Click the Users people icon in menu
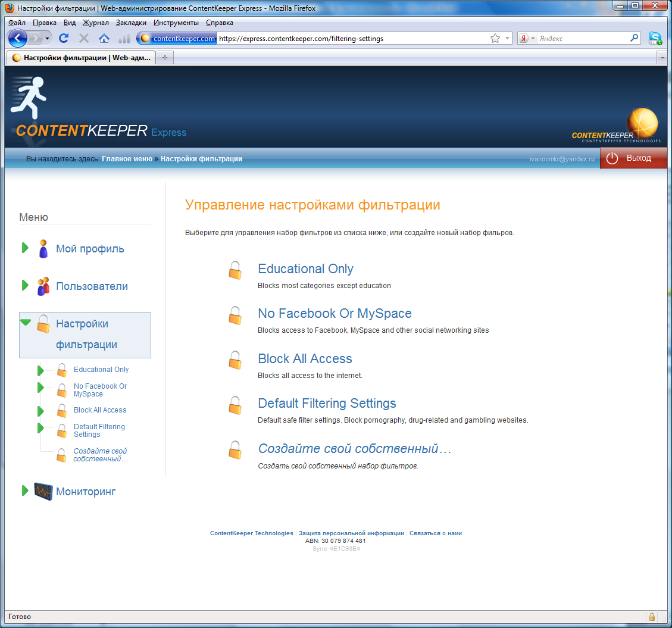Viewport: 672px width, 628px height. point(43,286)
